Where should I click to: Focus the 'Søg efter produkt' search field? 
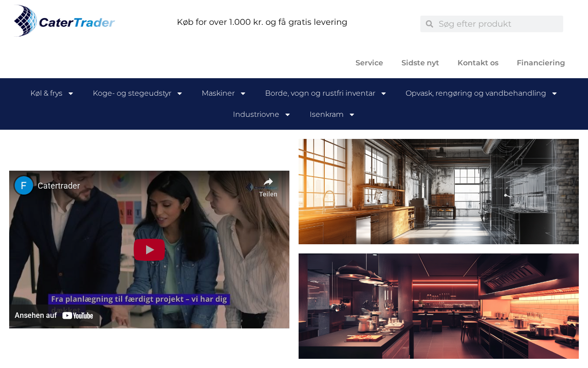coord(498,24)
